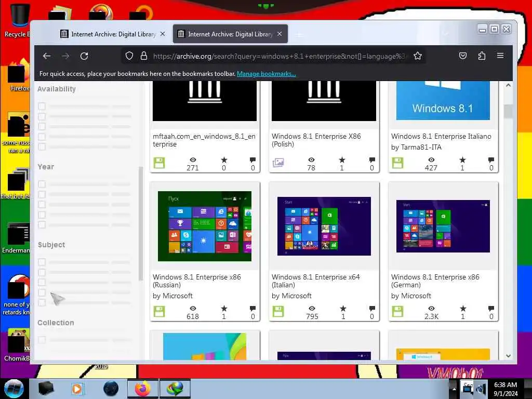The image size is (532, 399).
Task: Open Windows 8.1 Enterprise Italiano title
Action: 441,137
